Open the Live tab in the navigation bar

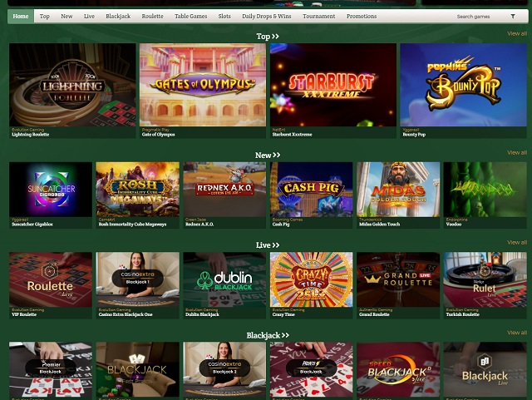tap(89, 17)
